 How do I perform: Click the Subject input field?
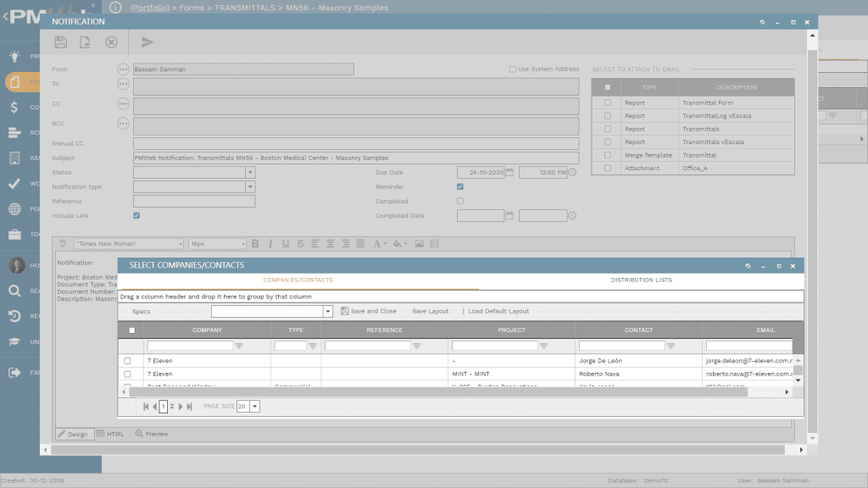356,158
